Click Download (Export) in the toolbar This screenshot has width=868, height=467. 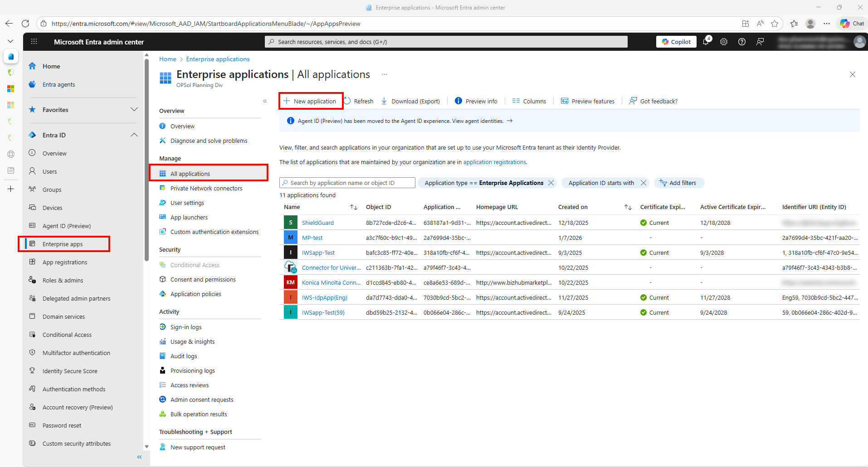pyautogui.click(x=410, y=101)
